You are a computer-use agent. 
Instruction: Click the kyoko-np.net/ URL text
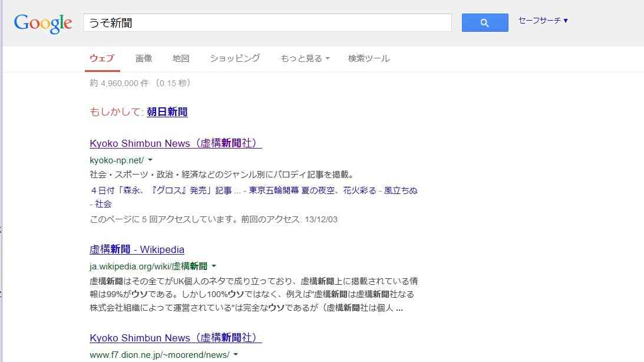click(x=117, y=160)
